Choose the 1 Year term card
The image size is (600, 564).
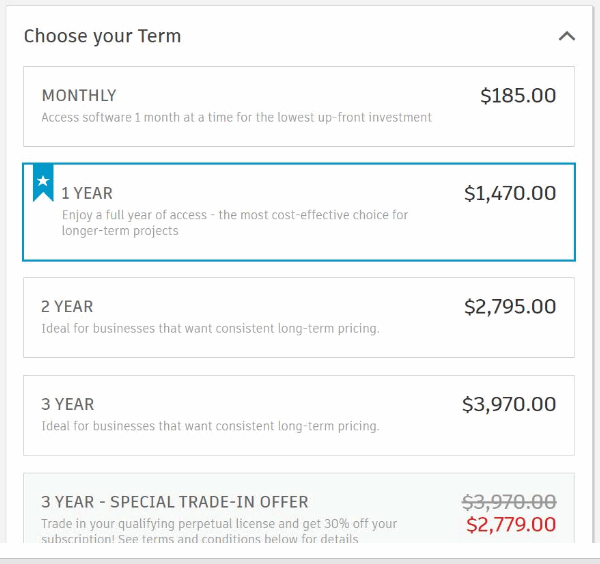coord(298,212)
